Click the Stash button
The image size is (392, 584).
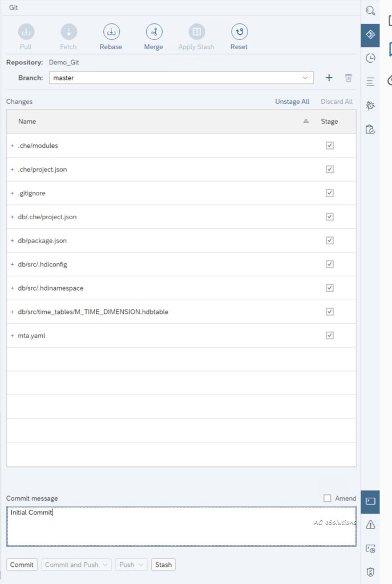click(163, 565)
